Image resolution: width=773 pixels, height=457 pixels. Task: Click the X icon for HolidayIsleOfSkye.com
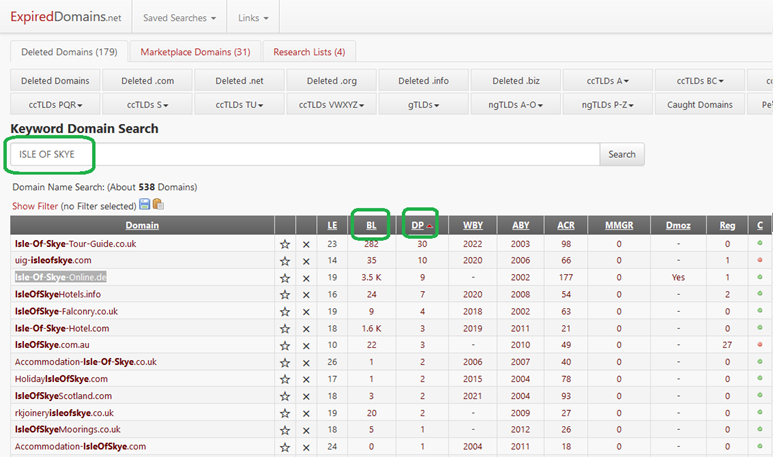[x=306, y=380]
